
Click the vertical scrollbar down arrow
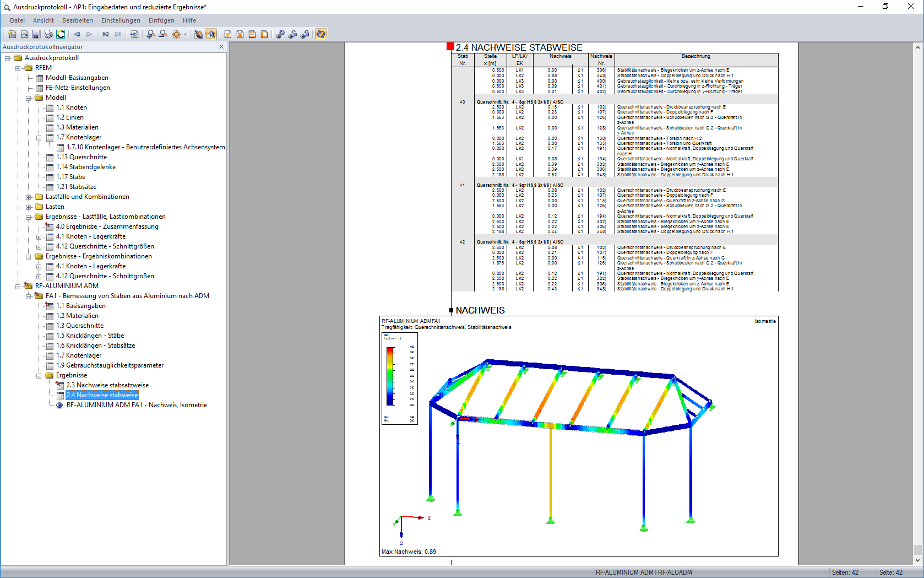(x=917, y=560)
